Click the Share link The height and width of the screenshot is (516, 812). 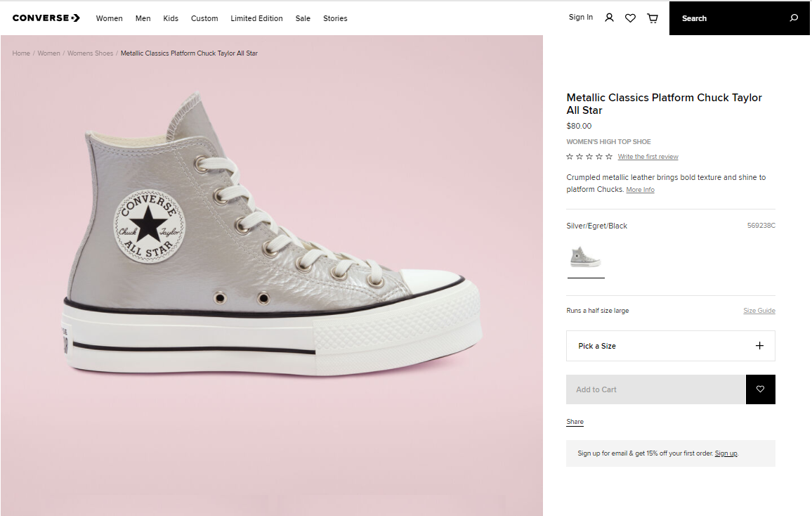[575, 422]
